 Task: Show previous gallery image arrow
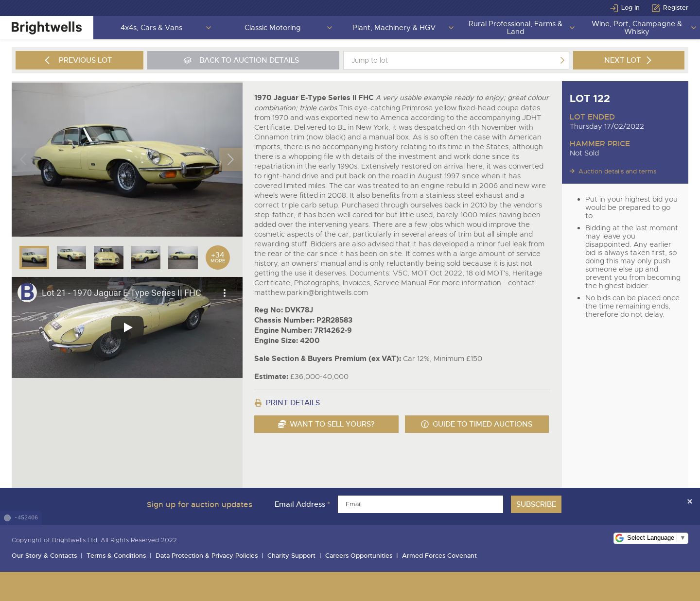click(23, 159)
